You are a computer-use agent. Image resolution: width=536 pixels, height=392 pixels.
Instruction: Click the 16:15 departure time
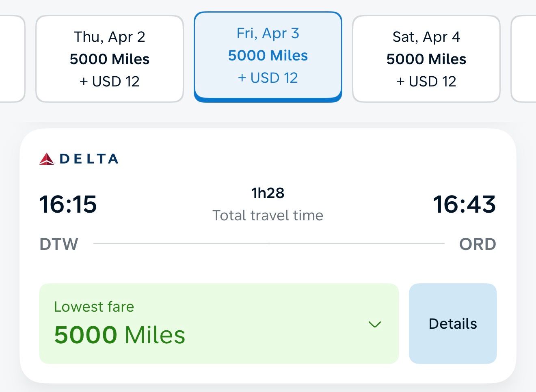(68, 204)
